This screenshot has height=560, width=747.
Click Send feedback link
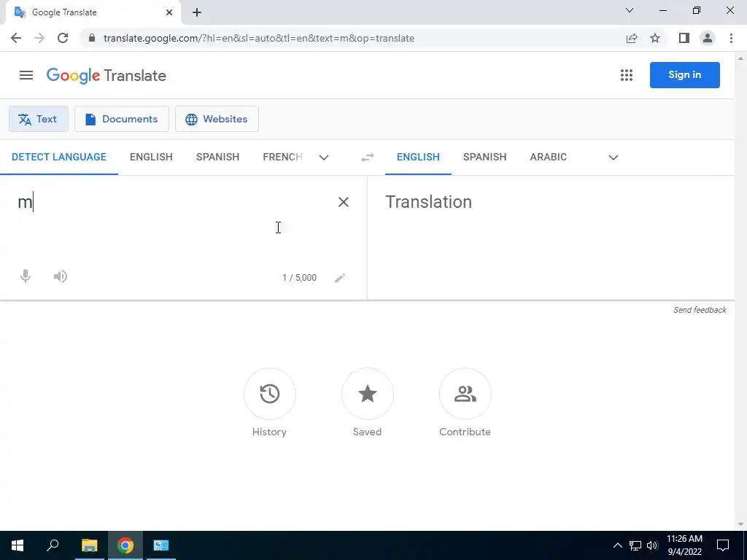click(x=700, y=310)
